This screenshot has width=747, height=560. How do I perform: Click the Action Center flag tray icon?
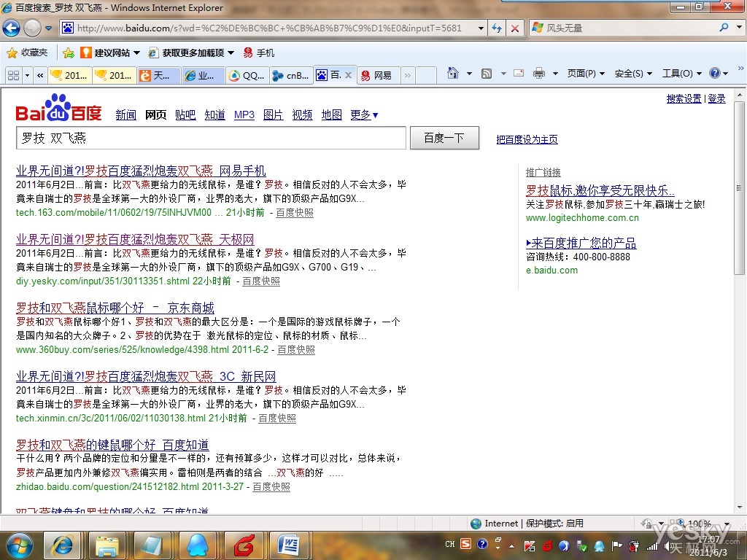coord(616,545)
